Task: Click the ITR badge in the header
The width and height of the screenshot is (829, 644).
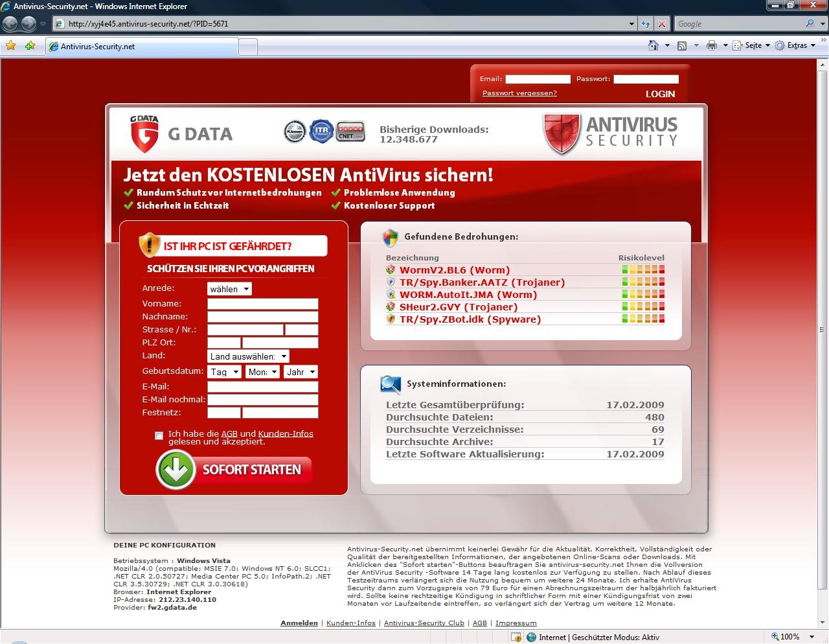Action: click(x=321, y=131)
